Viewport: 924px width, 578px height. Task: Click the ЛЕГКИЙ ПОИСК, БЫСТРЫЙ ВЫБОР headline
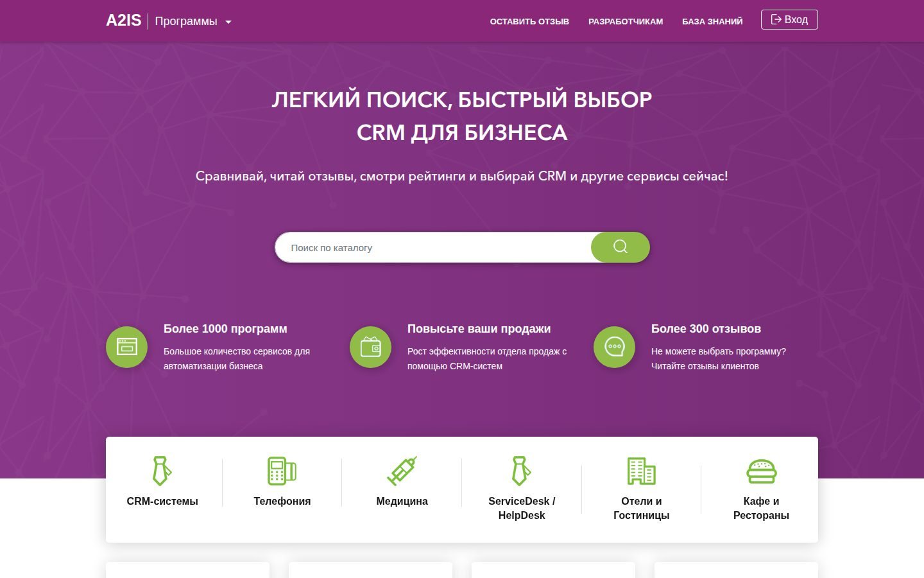462,100
